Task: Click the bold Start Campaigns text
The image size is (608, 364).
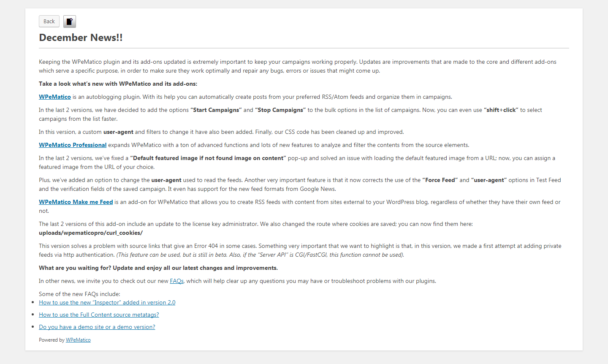Action: (x=216, y=110)
